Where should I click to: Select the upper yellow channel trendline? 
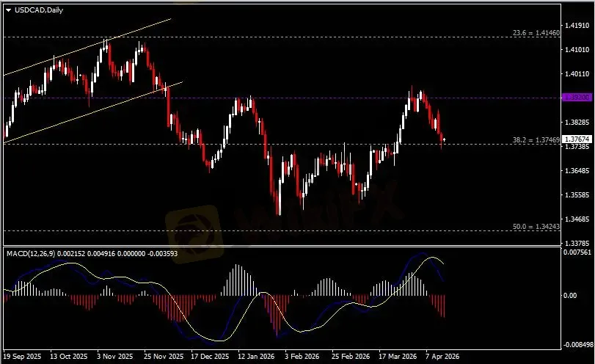click(x=88, y=45)
